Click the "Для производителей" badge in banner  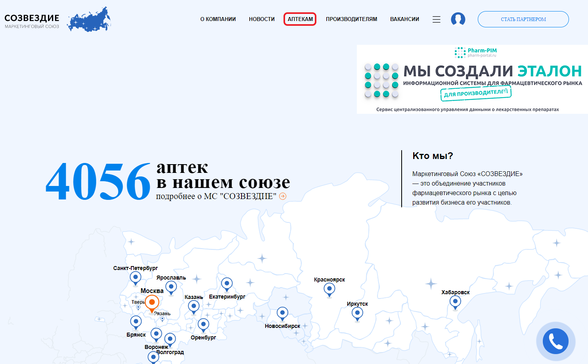(x=476, y=93)
